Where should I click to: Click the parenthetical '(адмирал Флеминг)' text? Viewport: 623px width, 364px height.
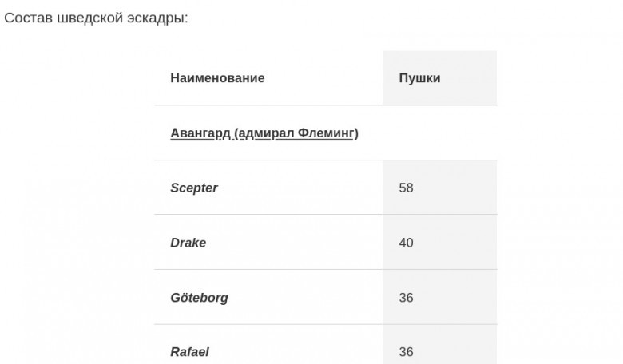pyautogui.click(x=296, y=133)
